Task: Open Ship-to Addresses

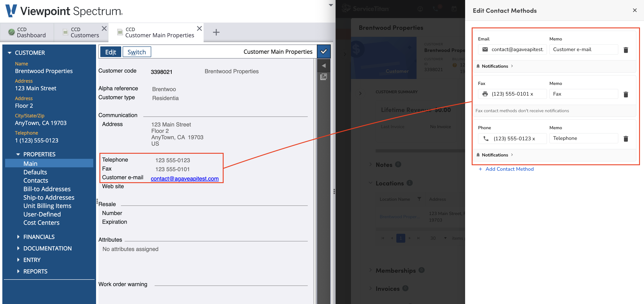Action: (49, 198)
